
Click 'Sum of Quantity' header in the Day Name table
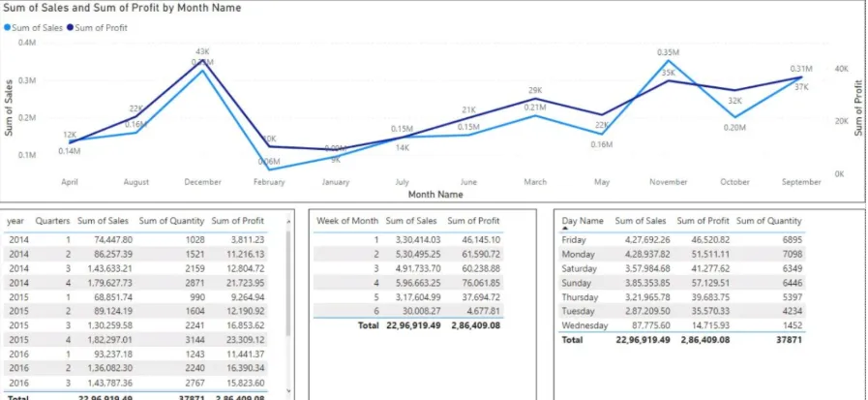[x=769, y=221]
